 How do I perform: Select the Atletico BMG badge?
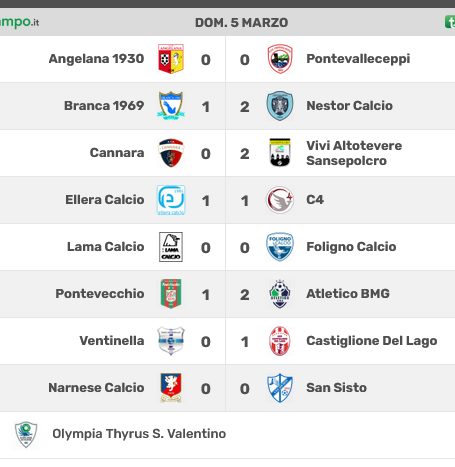pyautogui.click(x=280, y=294)
